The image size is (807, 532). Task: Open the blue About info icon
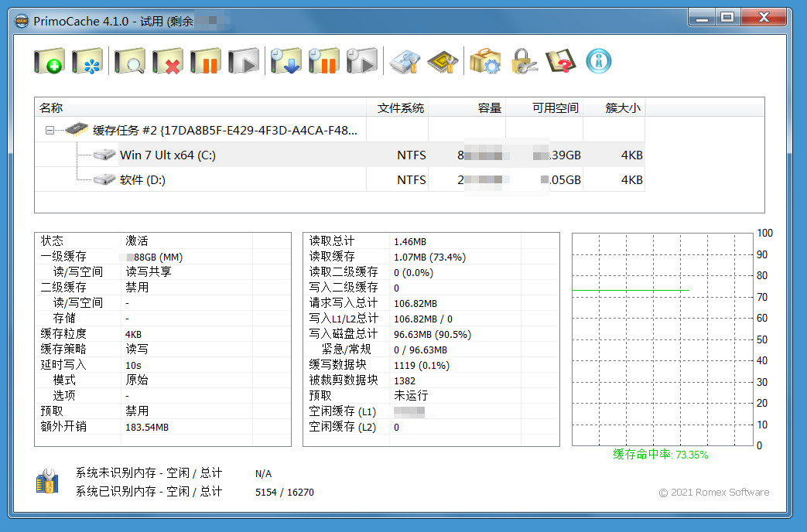tap(599, 61)
